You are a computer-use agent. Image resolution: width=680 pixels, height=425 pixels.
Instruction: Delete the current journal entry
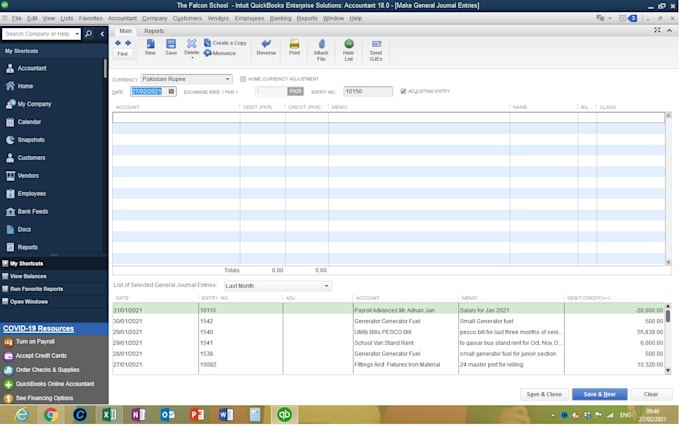[191, 46]
